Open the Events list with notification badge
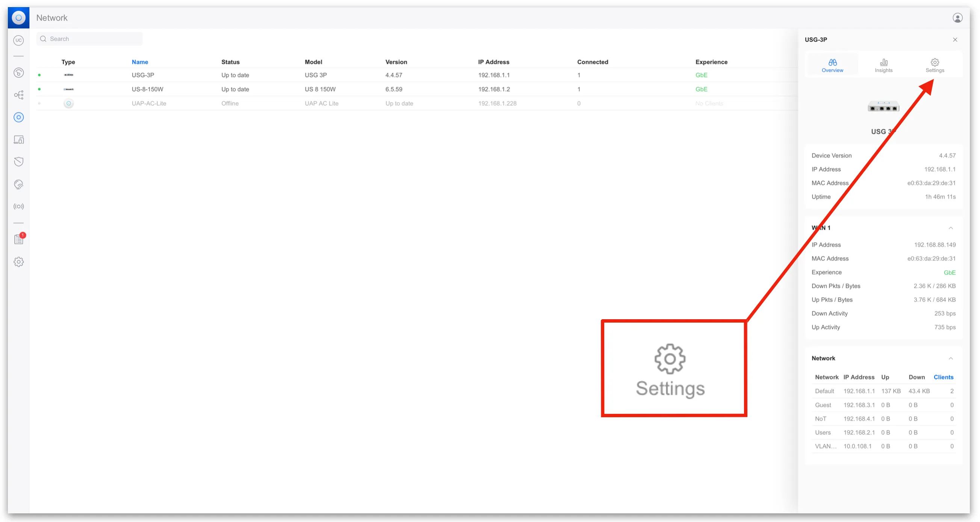 [19, 239]
